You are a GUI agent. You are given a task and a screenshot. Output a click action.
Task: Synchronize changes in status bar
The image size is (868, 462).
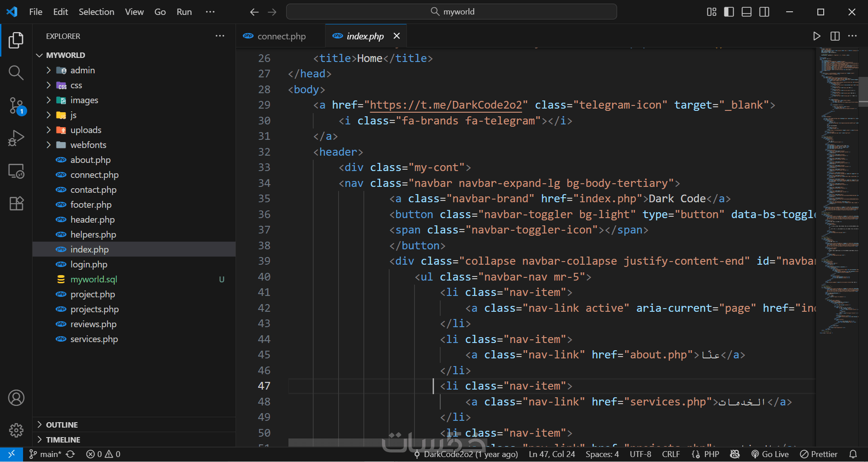(x=70, y=454)
